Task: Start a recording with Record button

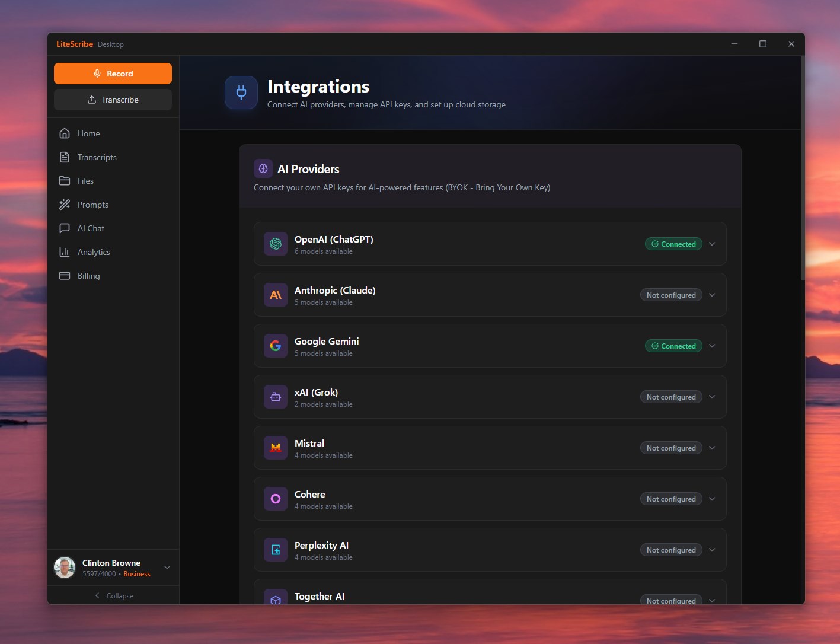Action: (113, 74)
